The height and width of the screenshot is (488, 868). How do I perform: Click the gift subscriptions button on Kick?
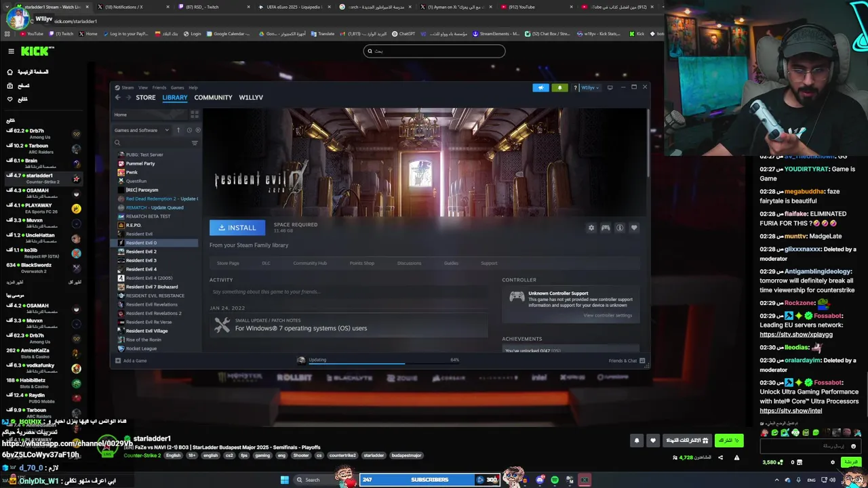tap(687, 441)
